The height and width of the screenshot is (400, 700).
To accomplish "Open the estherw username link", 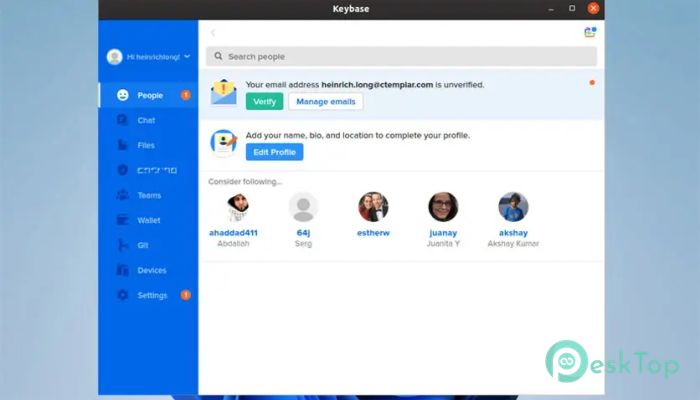I will [x=373, y=233].
